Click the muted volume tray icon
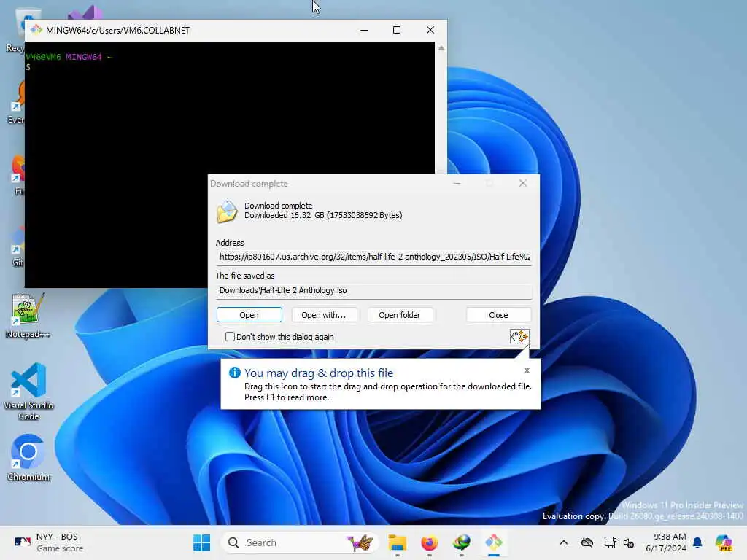This screenshot has width=747, height=560. click(629, 542)
